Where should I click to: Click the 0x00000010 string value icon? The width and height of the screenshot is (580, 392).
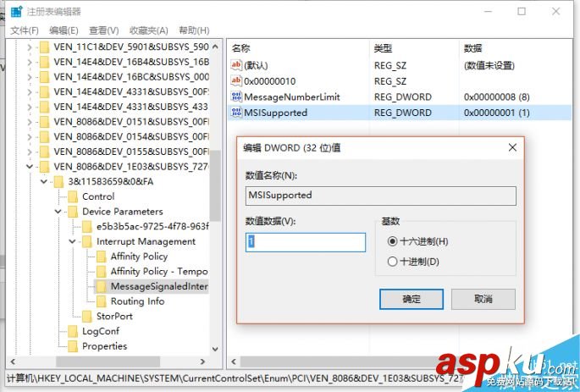(x=236, y=80)
